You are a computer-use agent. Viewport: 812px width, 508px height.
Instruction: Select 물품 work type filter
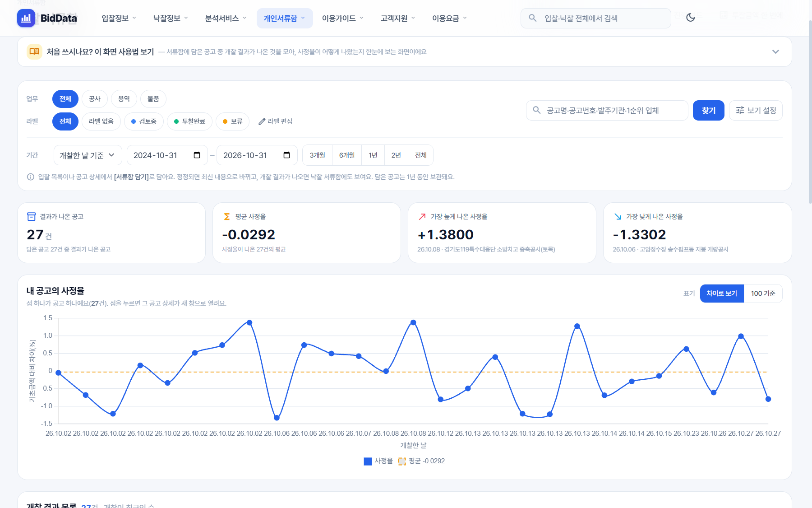[x=153, y=99]
